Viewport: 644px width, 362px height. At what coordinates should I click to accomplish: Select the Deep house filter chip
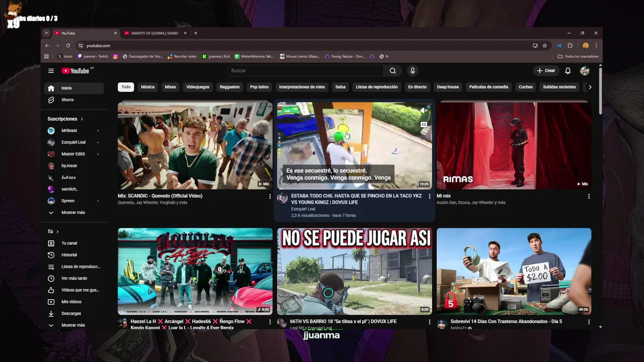click(448, 87)
